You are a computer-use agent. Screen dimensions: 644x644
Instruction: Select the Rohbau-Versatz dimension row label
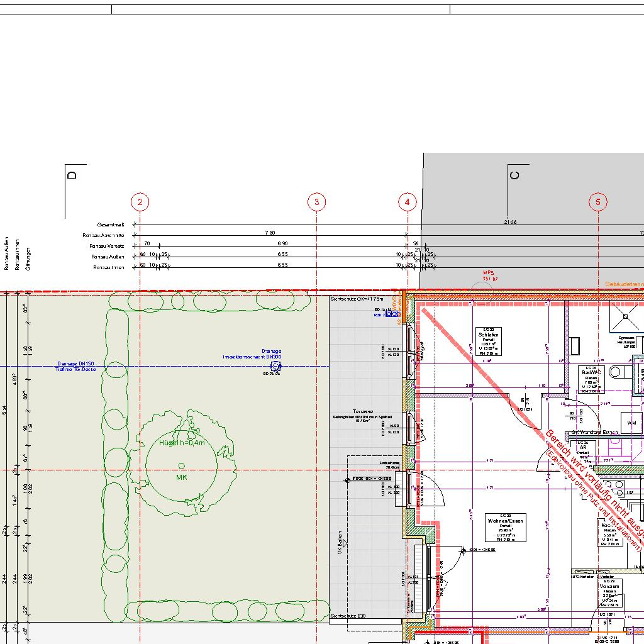(x=107, y=246)
